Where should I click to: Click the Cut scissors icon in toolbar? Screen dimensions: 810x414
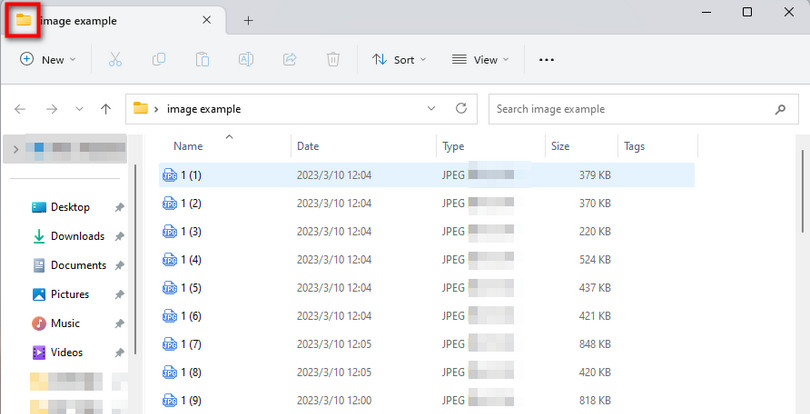pos(114,60)
